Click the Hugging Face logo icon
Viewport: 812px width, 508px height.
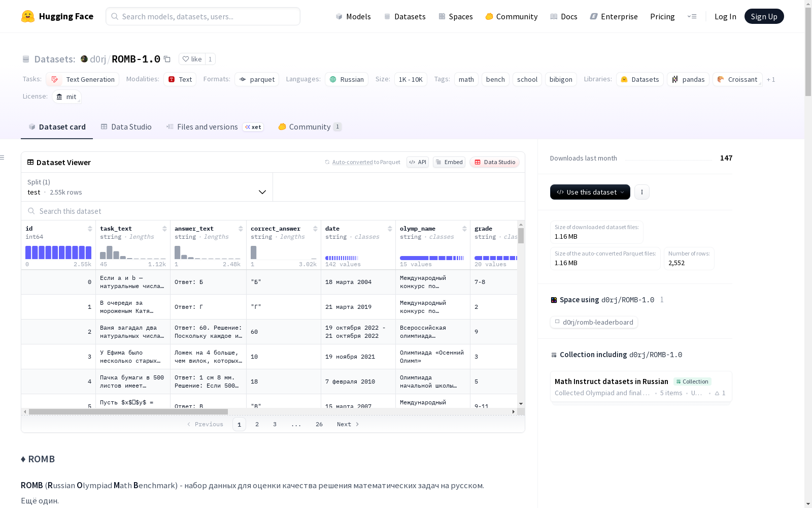coord(28,16)
